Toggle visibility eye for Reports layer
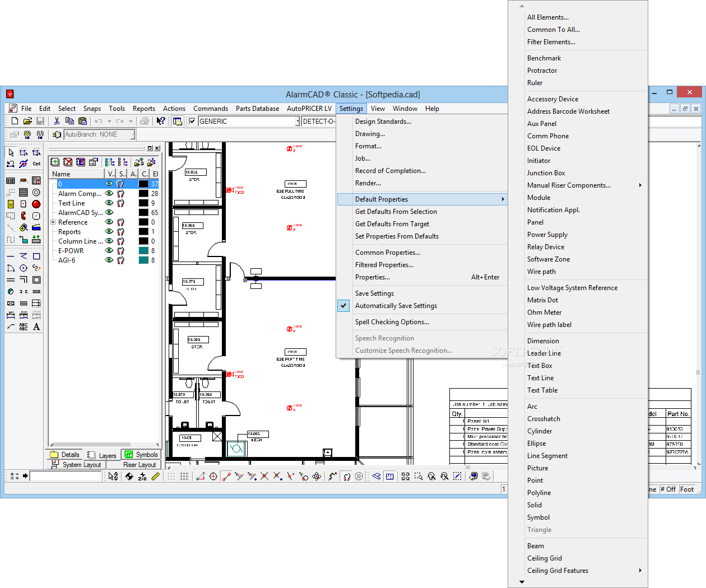Image resolution: width=706 pixels, height=588 pixels. 109,231
